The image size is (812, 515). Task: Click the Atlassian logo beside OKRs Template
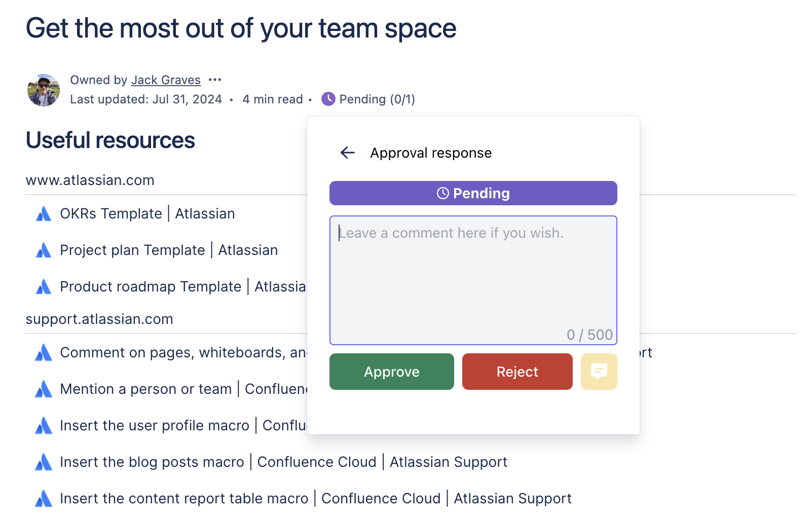tap(44, 213)
